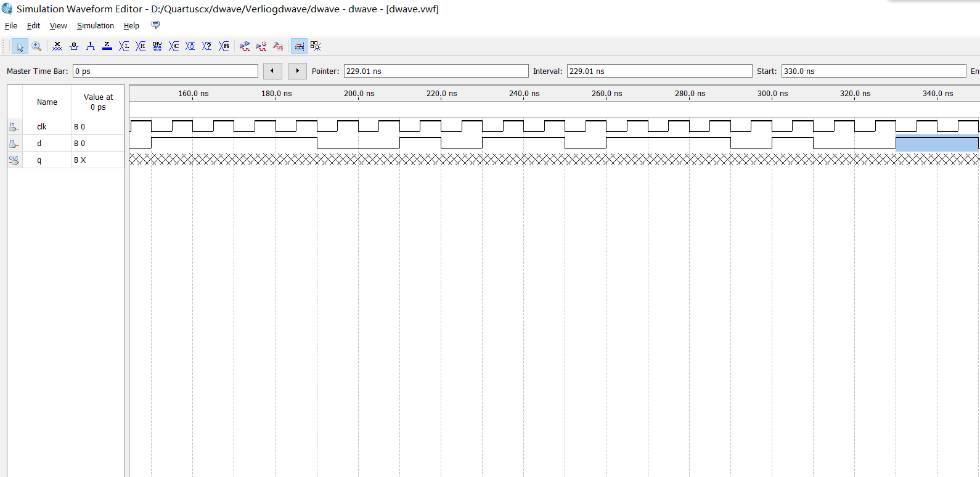Click the q unknown-value hatched waveform
This screenshot has height=477, width=980.
click(554, 160)
